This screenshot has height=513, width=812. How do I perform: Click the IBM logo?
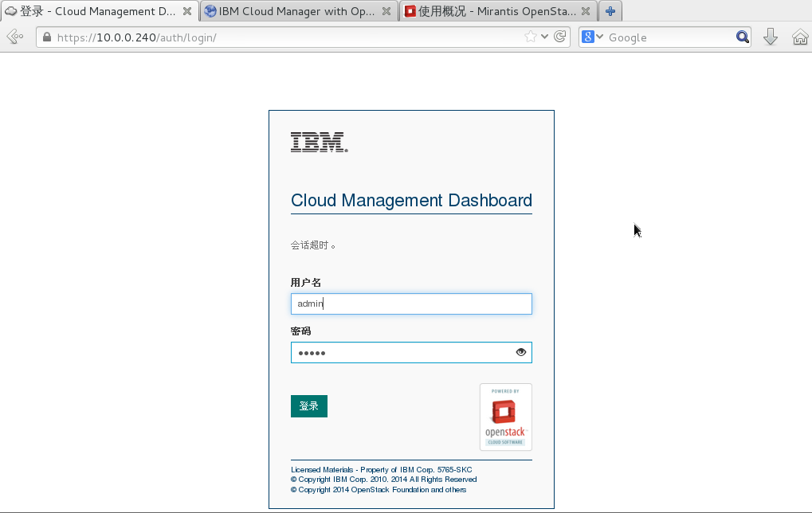pyautogui.click(x=319, y=143)
